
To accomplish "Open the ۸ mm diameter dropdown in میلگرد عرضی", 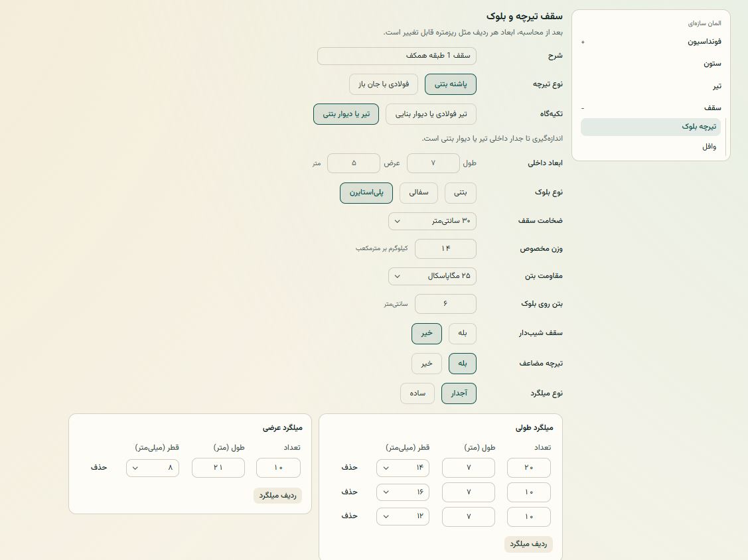I will [x=153, y=468].
